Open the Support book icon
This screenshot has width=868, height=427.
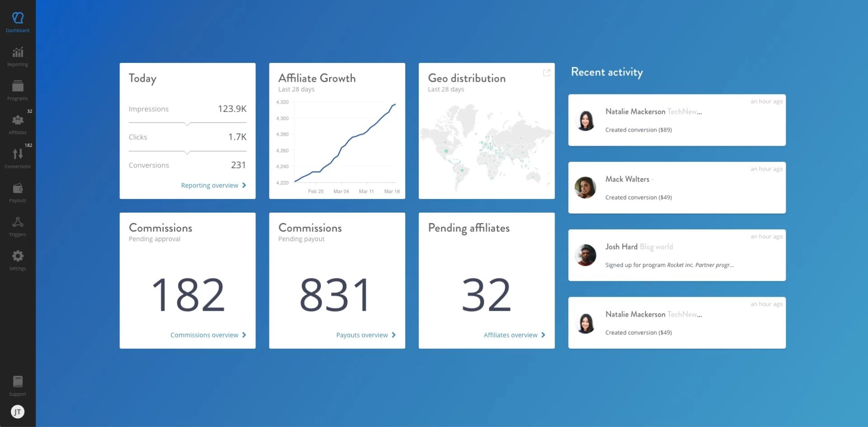[18, 382]
